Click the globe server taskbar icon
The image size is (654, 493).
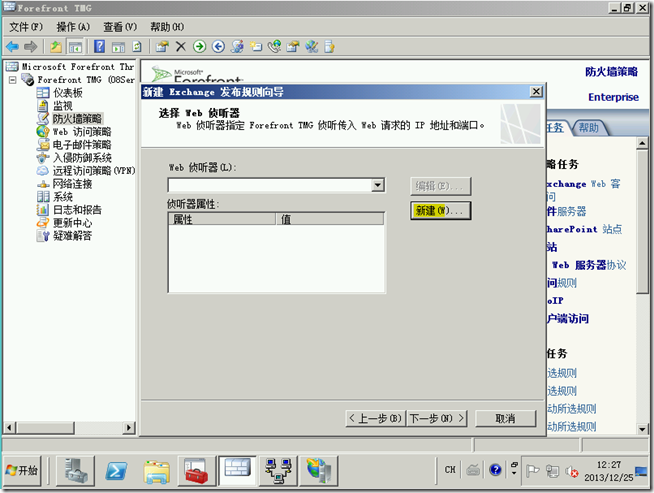click(x=319, y=470)
